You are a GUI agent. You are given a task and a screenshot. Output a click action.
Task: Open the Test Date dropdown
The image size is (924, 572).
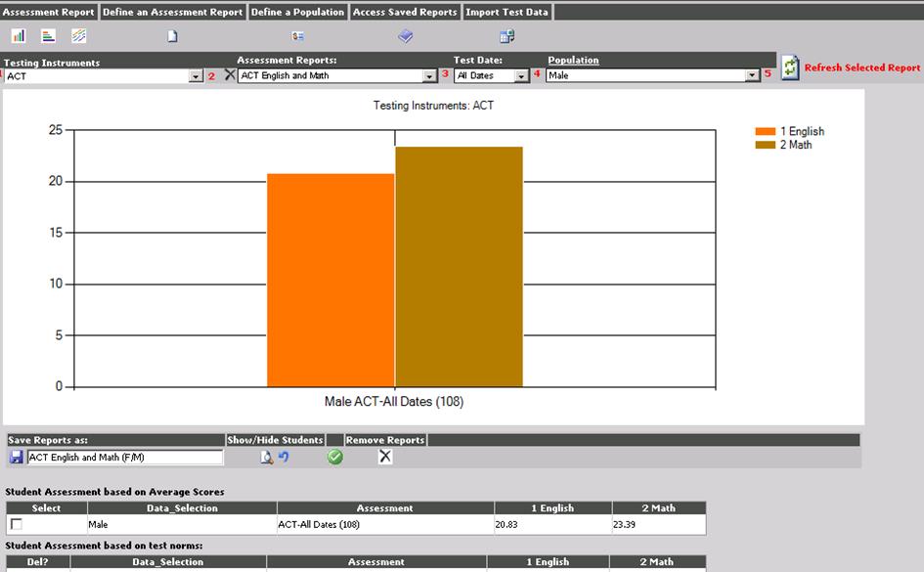[x=521, y=76]
